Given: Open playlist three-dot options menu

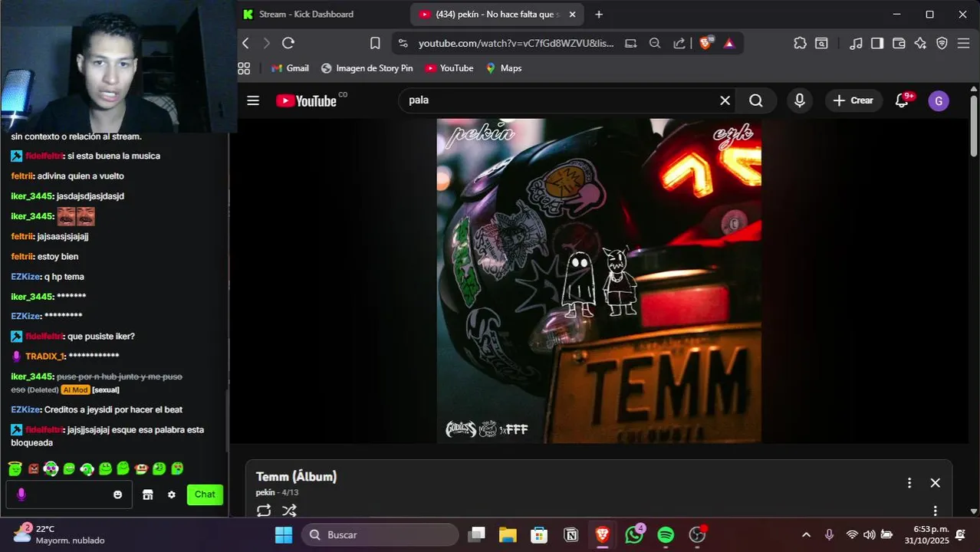Looking at the screenshot, I should (x=909, y=483).
